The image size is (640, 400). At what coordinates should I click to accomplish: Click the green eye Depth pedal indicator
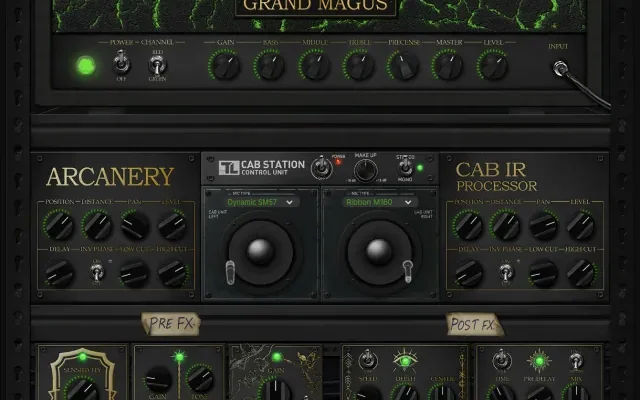click(406, 358)
